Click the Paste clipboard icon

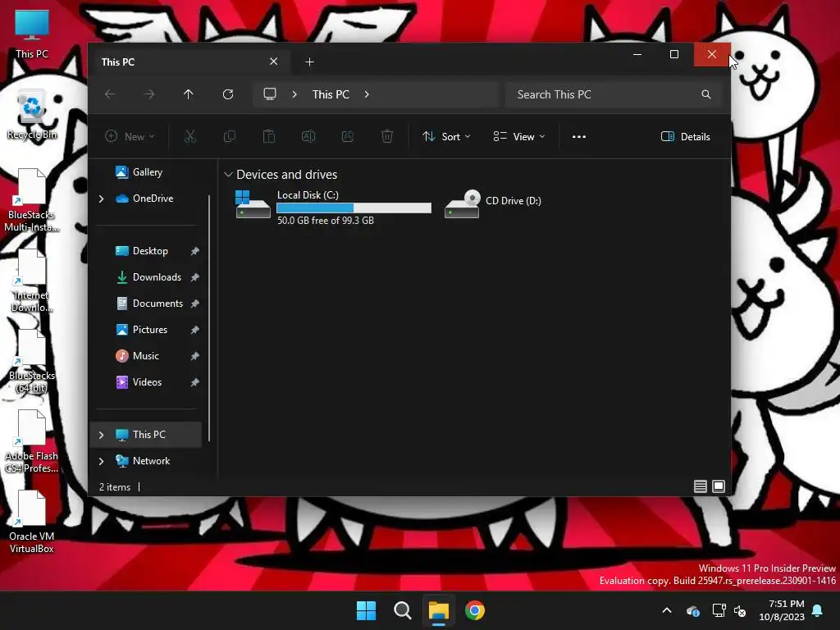269,137
